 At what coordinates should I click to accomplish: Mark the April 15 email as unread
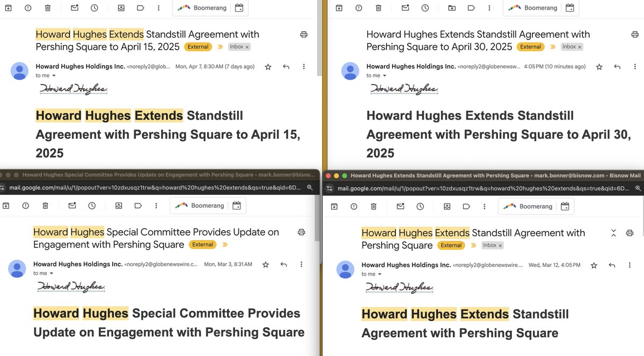click(x=74, y=8)
